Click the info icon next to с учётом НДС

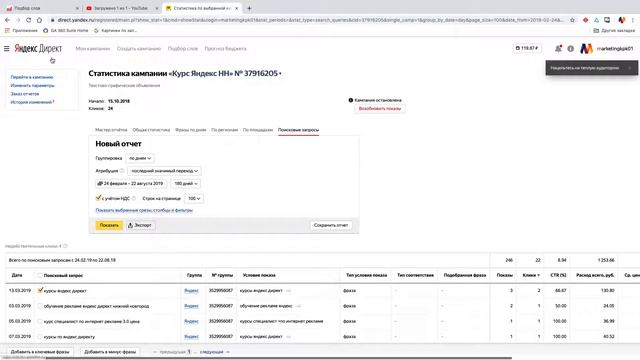point(134,198)
